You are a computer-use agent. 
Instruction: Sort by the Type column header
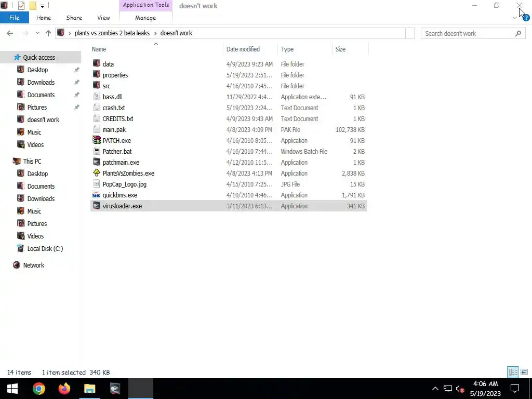click(x=287, y=49)
